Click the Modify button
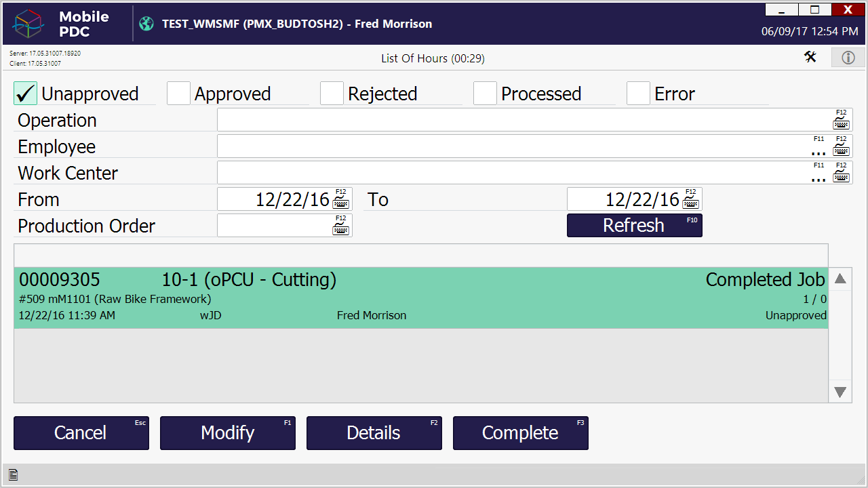 tap(227, 433)
